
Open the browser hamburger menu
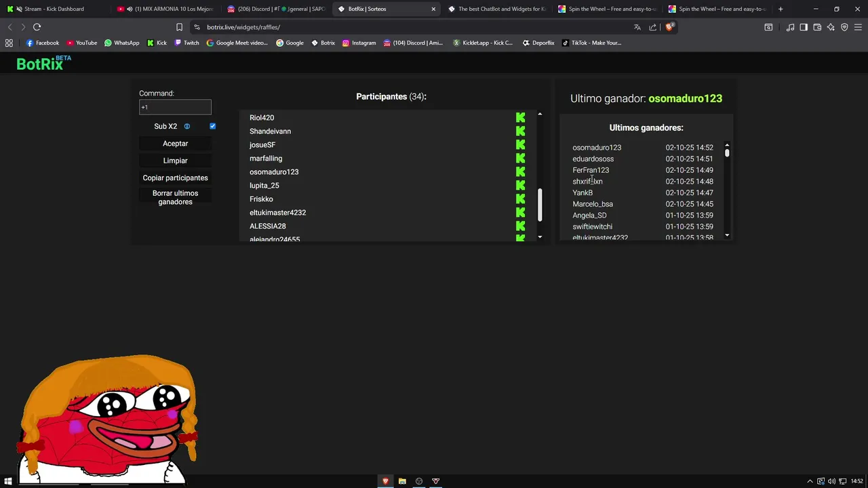click(x=858, y=27)
